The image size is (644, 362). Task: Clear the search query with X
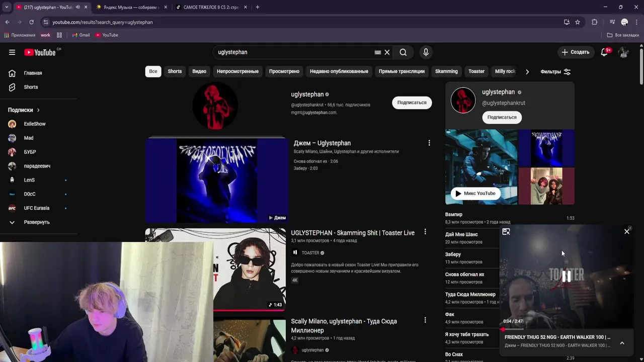(387, 52)
